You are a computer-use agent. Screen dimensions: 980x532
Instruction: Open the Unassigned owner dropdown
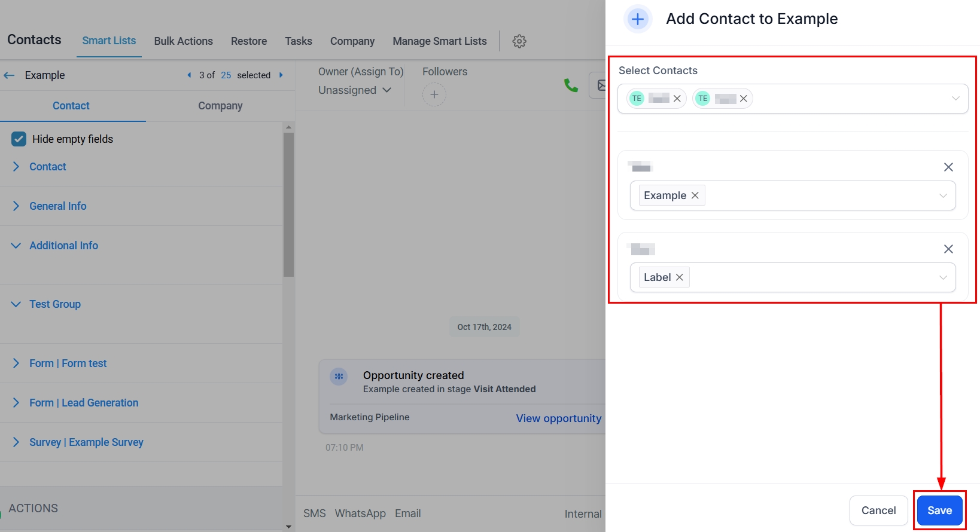[354, 90]
